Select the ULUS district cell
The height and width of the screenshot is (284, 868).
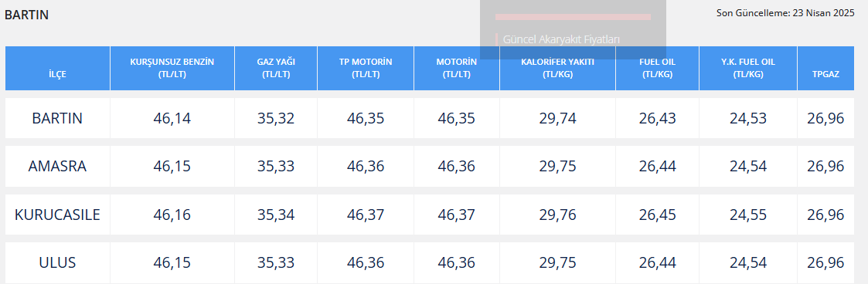pos(57,262)
